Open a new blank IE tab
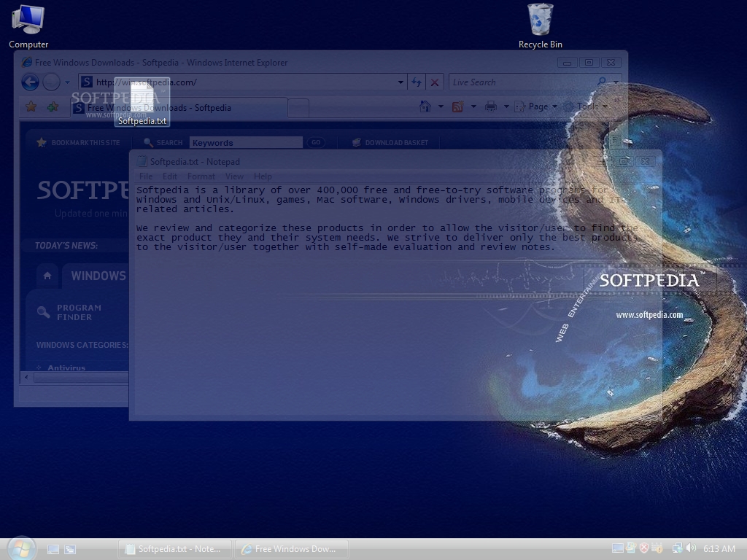The image size is (747, 560). pyautogui.click(x=298, y=108)
